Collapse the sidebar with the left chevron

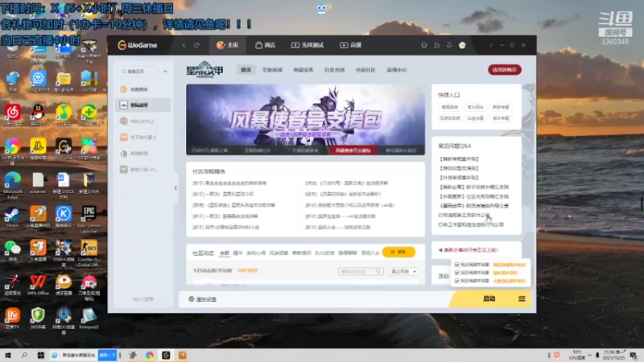click(x=175, y=188)
